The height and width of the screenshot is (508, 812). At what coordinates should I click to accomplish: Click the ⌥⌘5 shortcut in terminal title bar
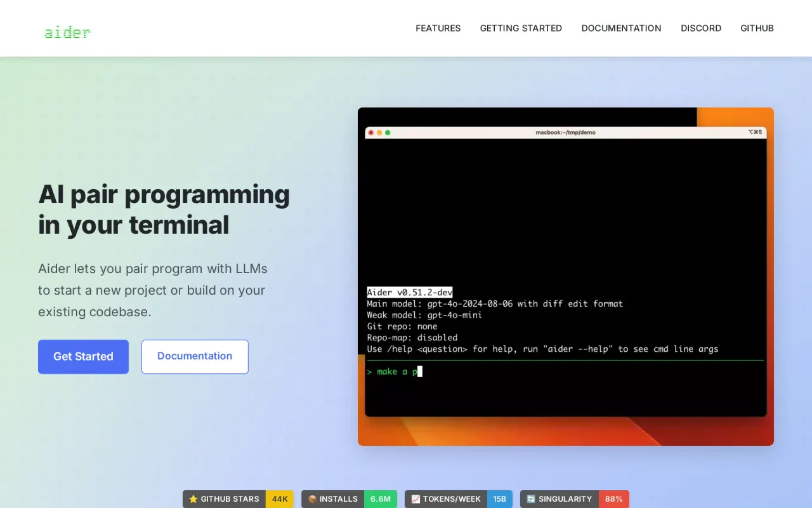click(x=755, y=132)
